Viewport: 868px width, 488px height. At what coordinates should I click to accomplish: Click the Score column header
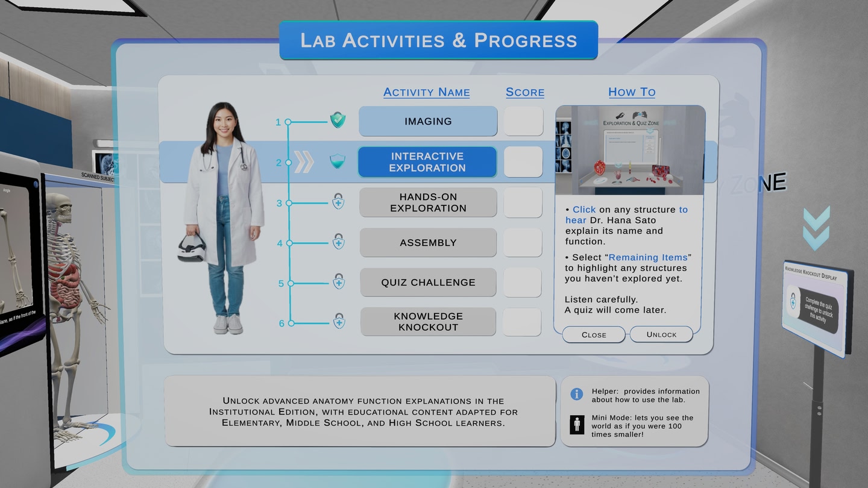coord(525,92)
